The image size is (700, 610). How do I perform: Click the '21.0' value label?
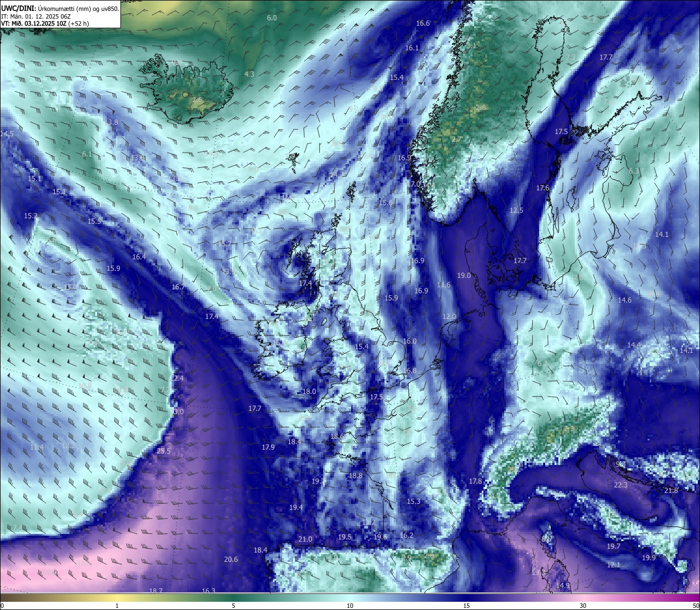pyautogui.click(x=305, y=539)
